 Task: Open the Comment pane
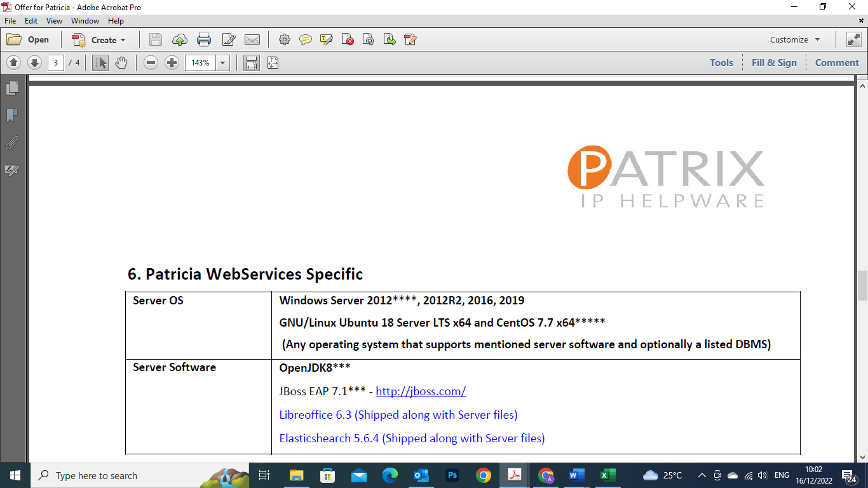[x=837, y=62]
